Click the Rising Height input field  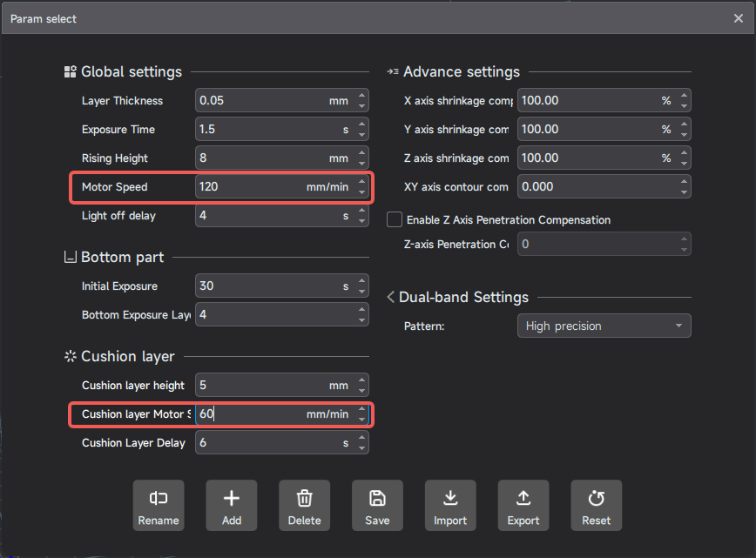[261, 158]
